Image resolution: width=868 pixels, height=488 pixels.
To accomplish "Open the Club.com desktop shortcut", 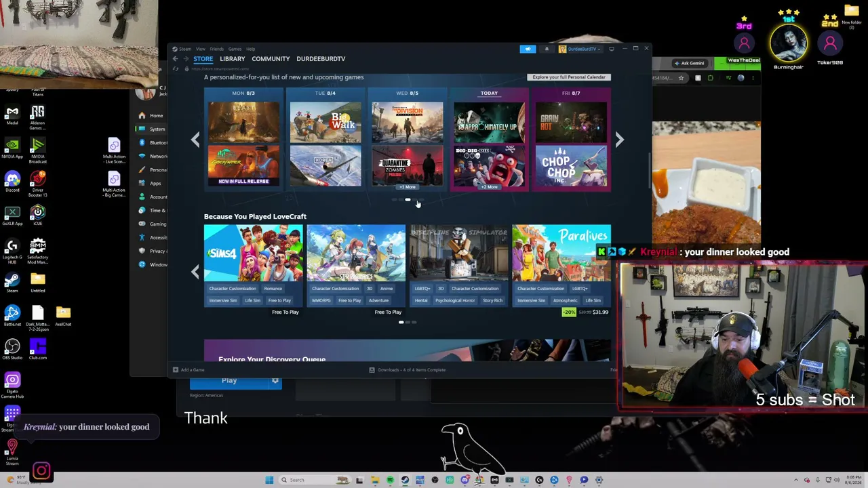I will pyautogui.click(x=38, y=350).
